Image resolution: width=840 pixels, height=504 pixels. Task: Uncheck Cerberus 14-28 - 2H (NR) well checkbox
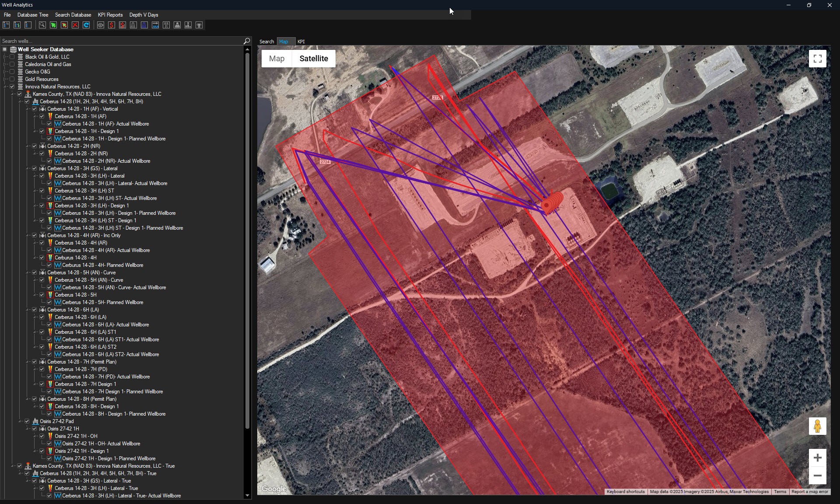pyautogui.click(x=35, y=146)
